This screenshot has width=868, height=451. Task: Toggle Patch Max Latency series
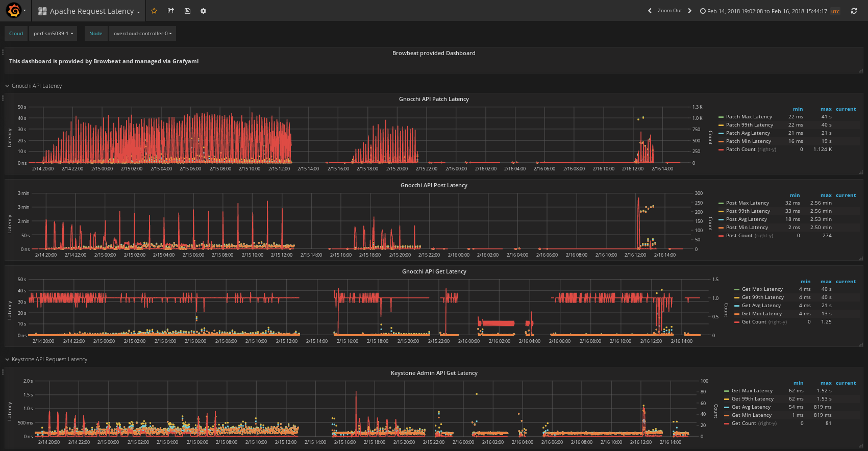click(749, 117)
